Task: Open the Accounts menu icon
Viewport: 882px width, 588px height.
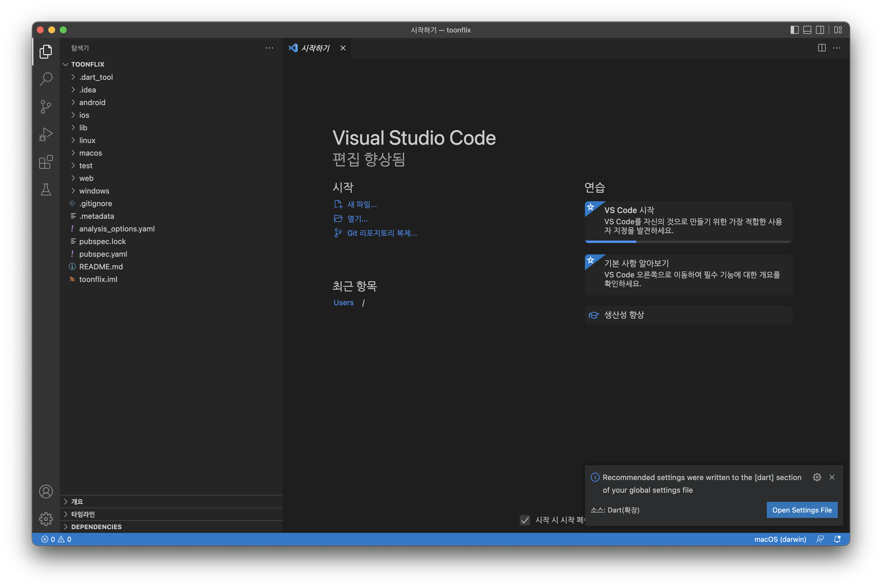Action: coord(46,491)
